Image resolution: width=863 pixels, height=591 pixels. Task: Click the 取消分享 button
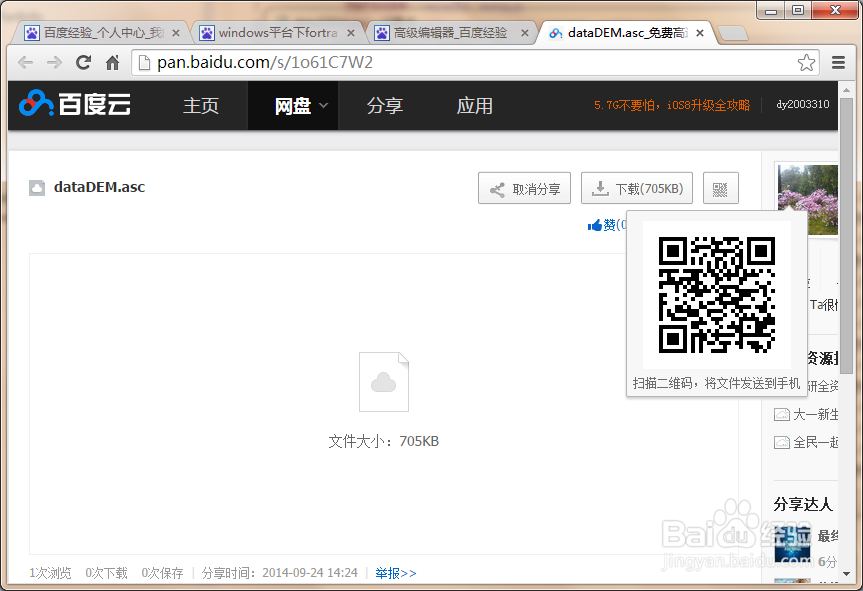525,189
